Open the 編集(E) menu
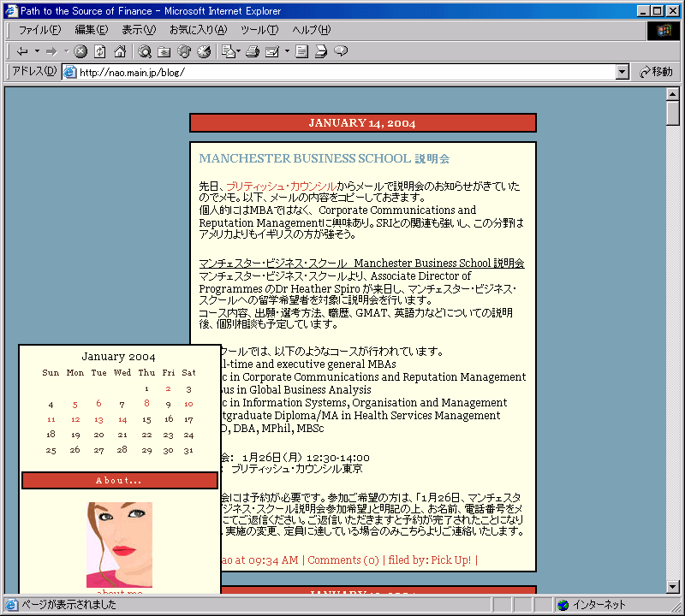Screen dimensions: 685x616 [x=92, y=30]
